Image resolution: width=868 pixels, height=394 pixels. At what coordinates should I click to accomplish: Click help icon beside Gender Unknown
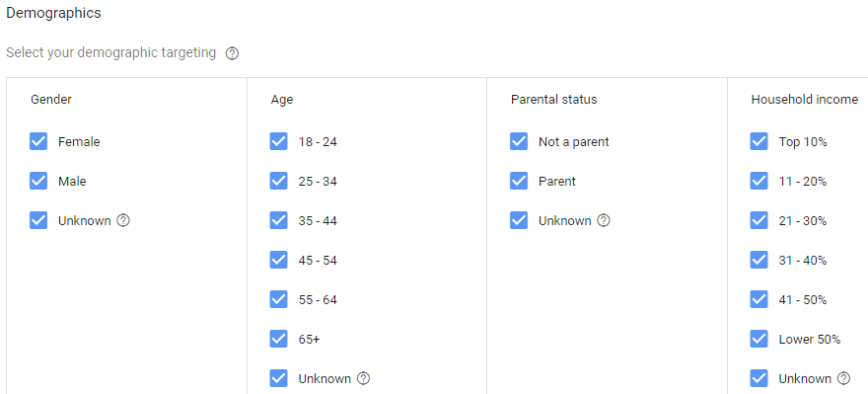(123, 220)
